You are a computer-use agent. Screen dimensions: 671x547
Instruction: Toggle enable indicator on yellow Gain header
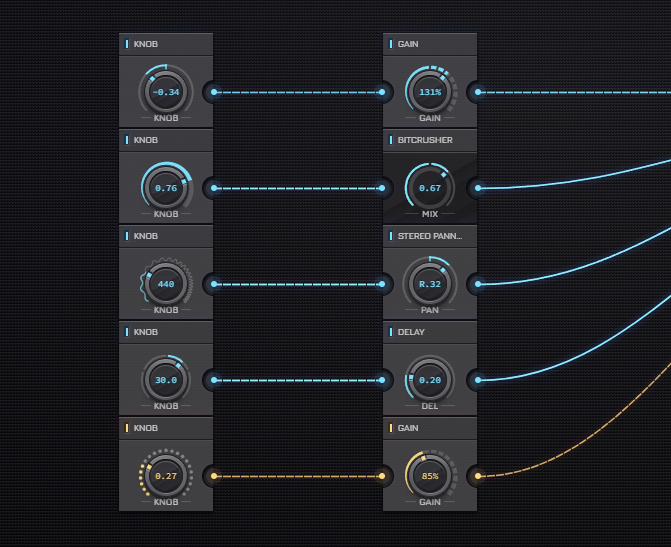[391, 428]
